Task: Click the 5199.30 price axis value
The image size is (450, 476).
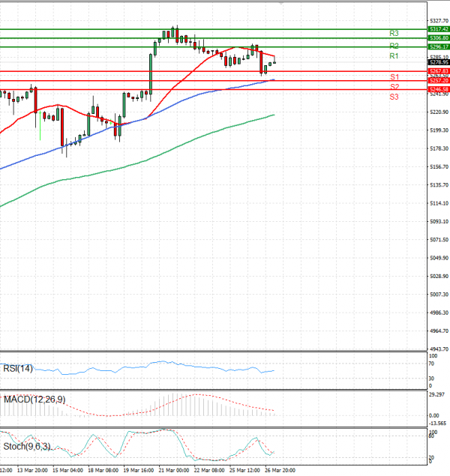Action: (439, 130)
